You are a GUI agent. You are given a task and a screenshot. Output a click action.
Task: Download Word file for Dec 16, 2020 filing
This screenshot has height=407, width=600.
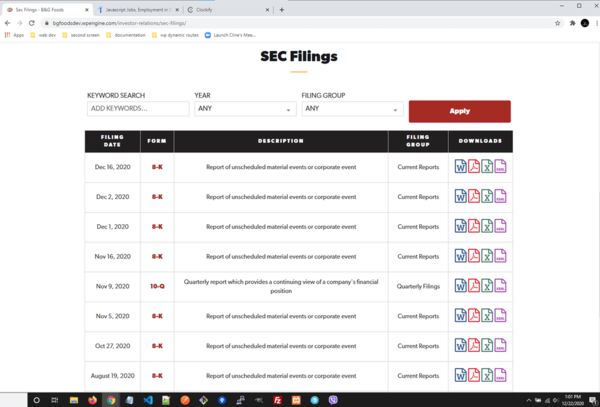tap(460, 166)
